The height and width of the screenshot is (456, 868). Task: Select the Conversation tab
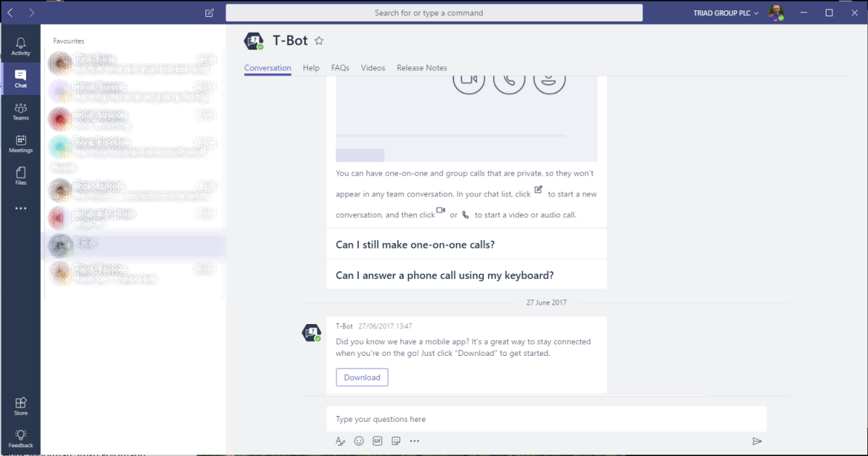[x=267, y=67]
